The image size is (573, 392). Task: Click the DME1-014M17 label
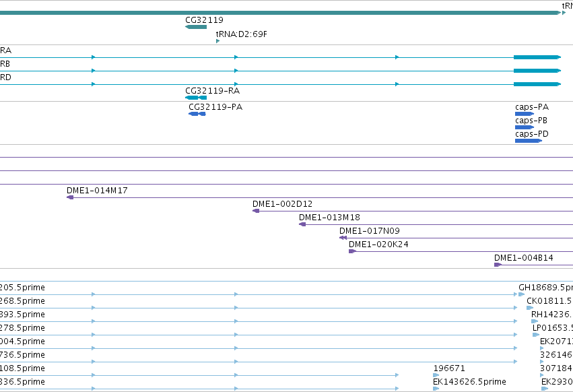pos(97,190)
